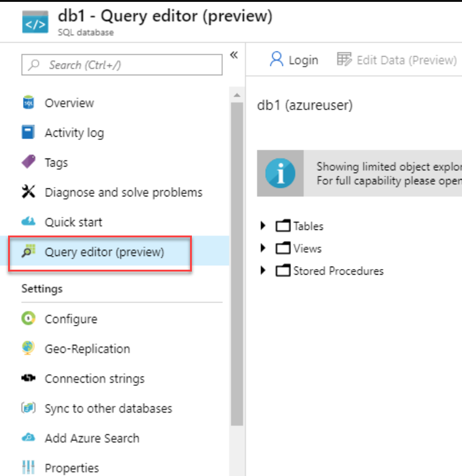
Task: Click the purple Tags icon
Action: coord(28,162)
